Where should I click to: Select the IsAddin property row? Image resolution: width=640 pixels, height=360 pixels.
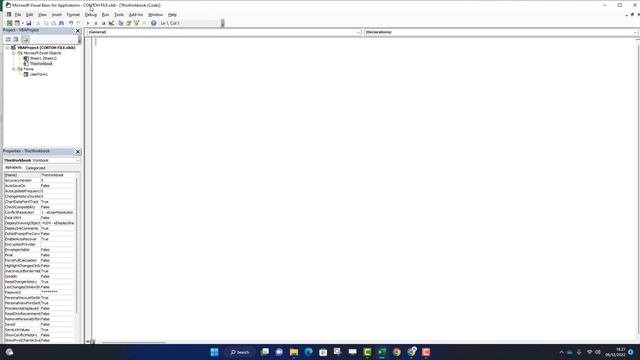[40, 276]
